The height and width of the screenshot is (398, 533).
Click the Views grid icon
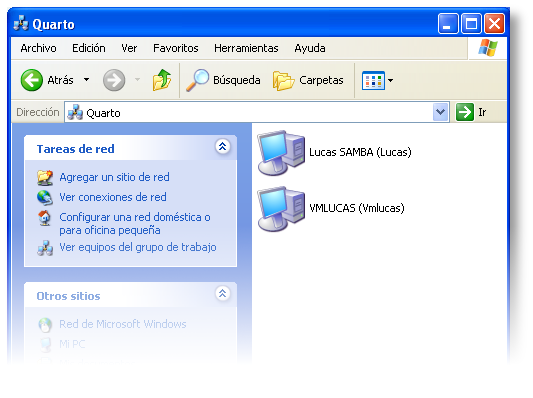point(373,81)
